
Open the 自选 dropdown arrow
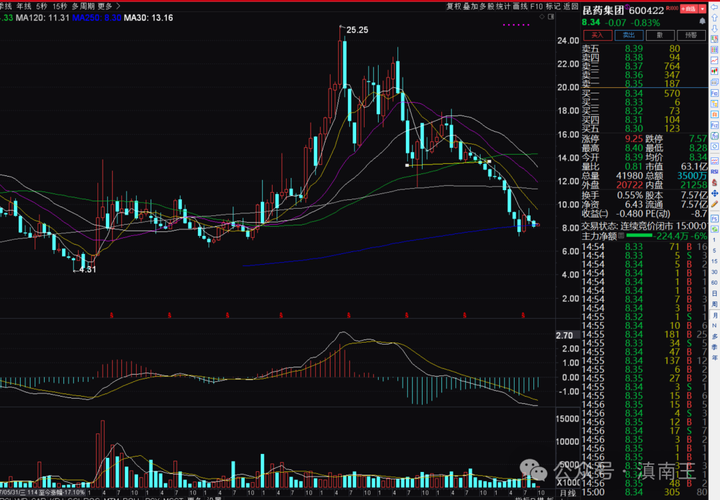[703, 9]
